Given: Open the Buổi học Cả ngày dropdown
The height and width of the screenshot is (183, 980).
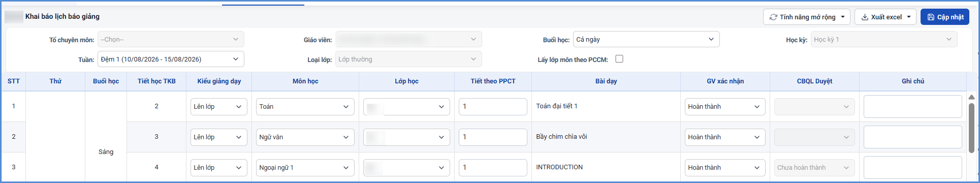Looking at the screenshot, I should [x=646, y=39].
